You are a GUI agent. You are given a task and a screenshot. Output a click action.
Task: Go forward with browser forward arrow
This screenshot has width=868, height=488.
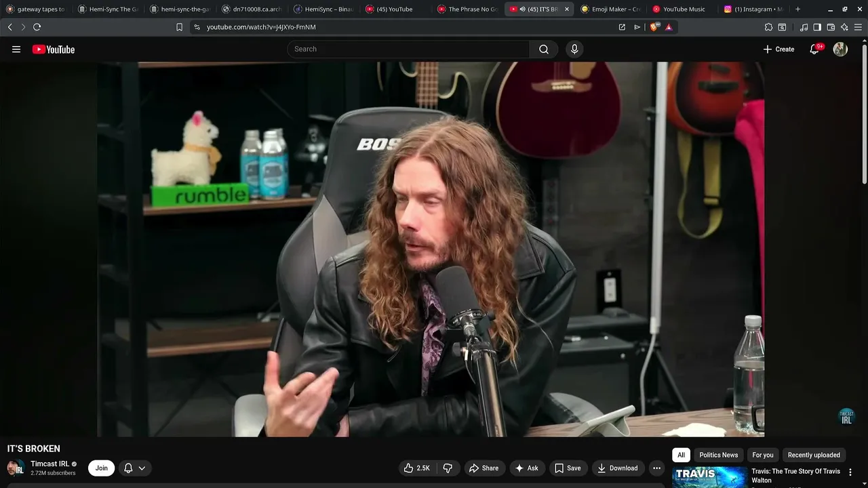click(23, 27)
